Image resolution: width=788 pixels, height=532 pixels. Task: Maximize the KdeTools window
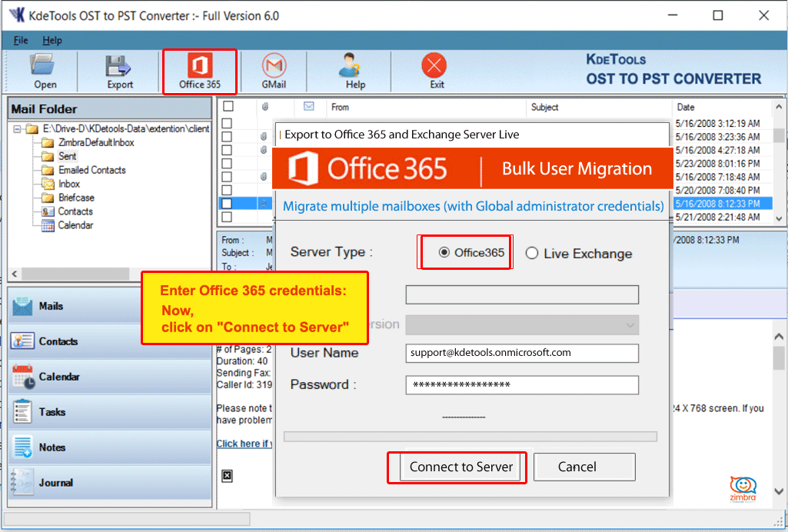717,15
